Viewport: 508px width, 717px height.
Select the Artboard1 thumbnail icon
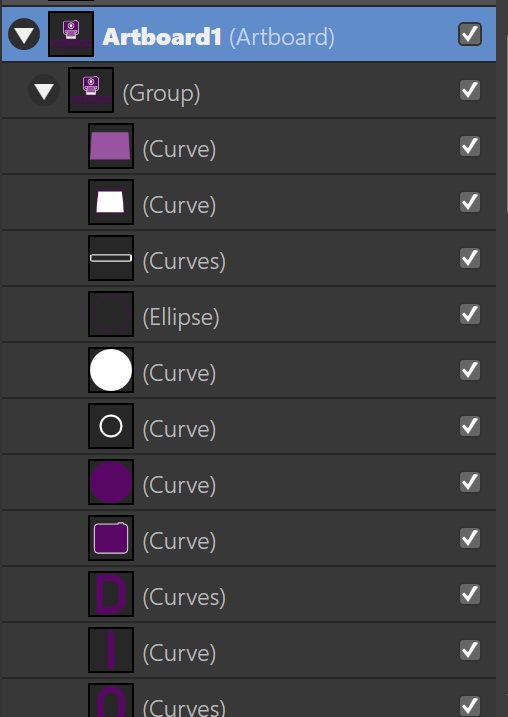tap(71, 34)
